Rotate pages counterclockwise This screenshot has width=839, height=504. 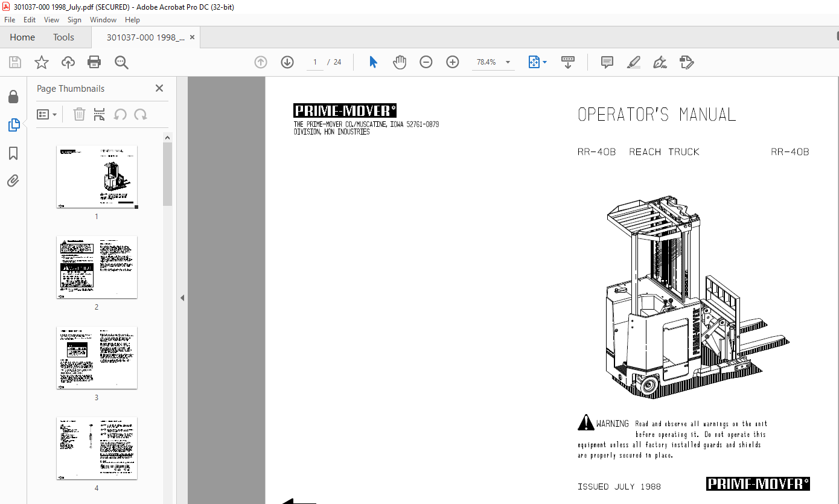(120, 114)
